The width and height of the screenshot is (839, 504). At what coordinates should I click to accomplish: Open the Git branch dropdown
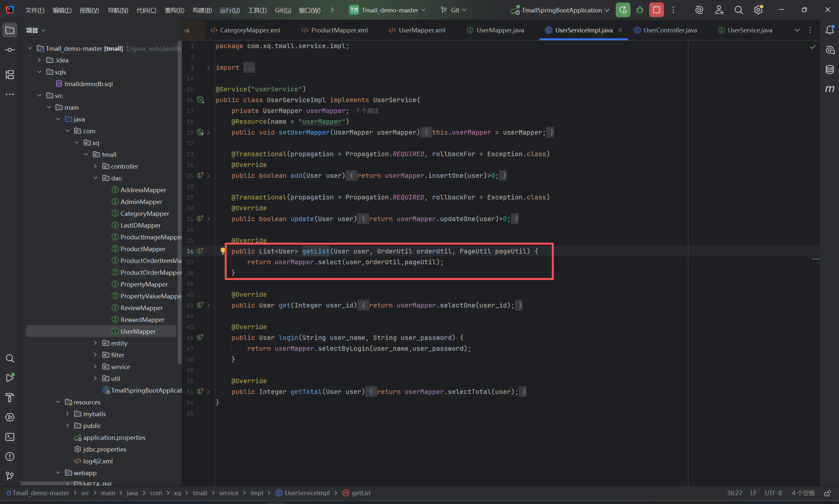[x=454, y=10]
